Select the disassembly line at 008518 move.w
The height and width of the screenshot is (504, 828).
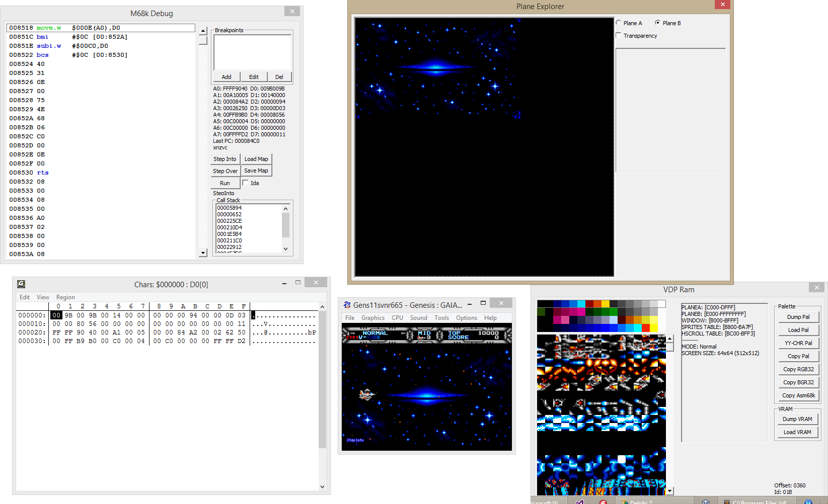pyautogui.click(x=101, y=28)
